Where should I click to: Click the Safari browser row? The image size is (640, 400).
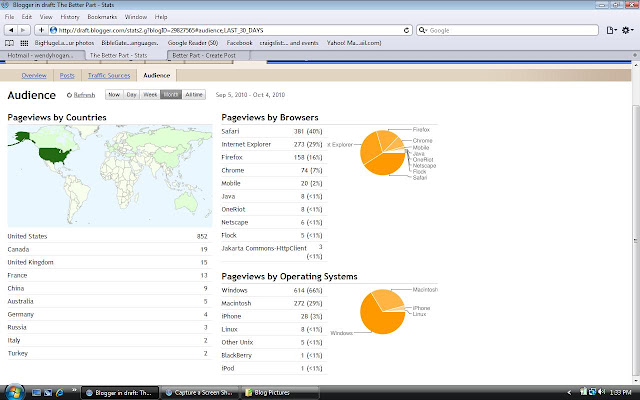click(x=272, y=131)
